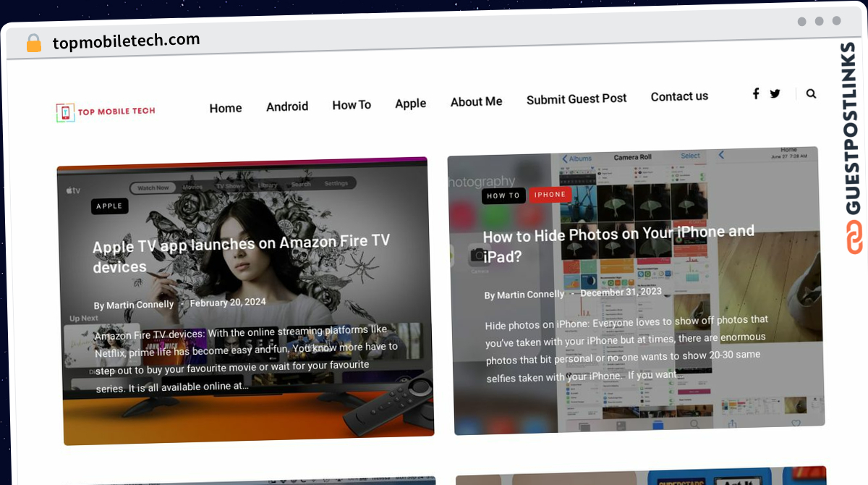
Task: Open the search magnifier icon
Action: [x=811, y=93]
